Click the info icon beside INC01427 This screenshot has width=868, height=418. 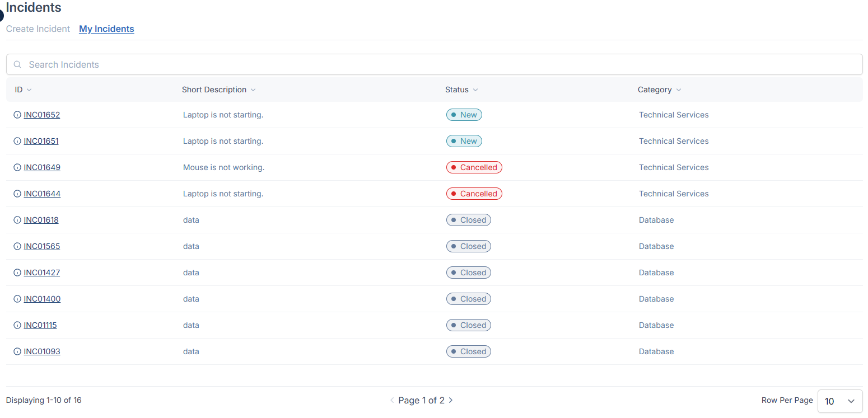17,273
